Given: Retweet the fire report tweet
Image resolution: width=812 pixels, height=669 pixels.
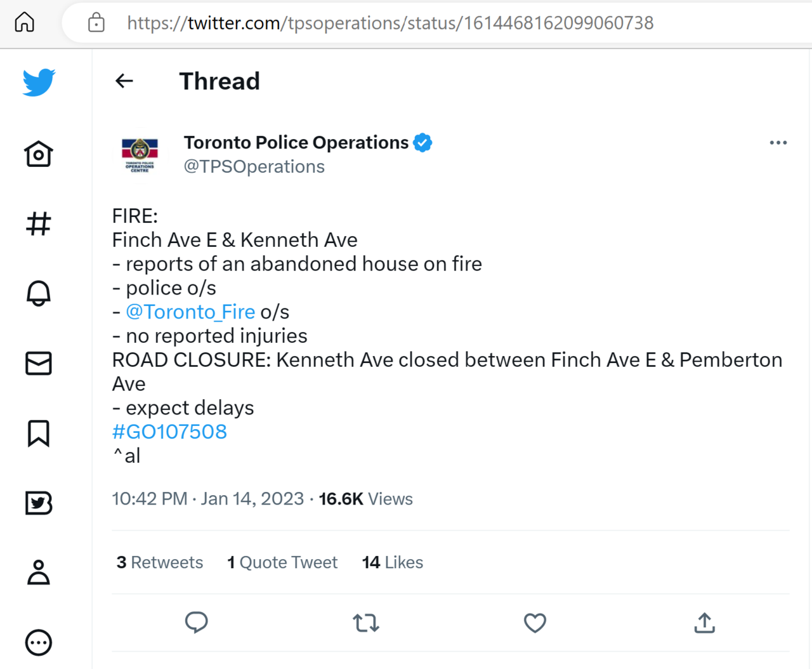Looking at the screenshot, I should click(x=366, y=623).
